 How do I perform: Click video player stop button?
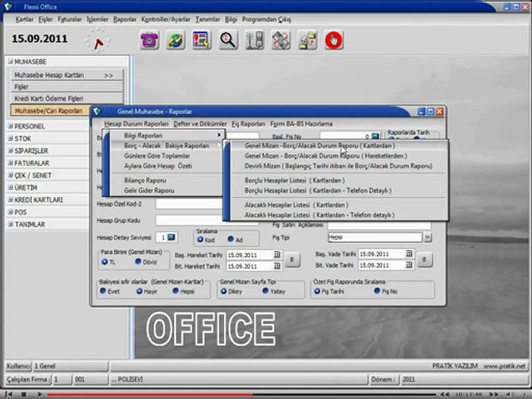(24, 394)
